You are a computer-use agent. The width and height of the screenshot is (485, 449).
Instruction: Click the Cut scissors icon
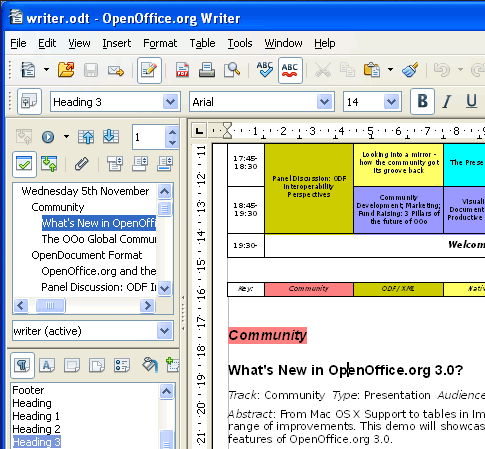click(x=323, y=70)
